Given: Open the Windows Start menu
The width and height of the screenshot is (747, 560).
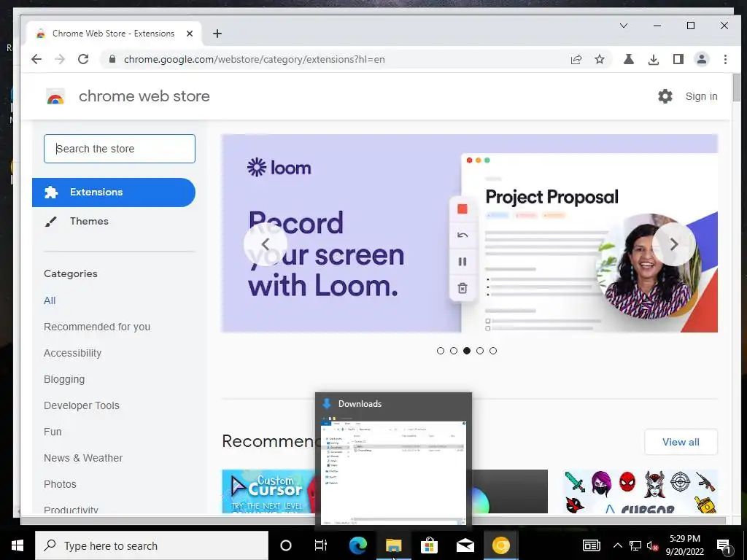Looking at the screenshot, I should click(x=18, y=545).
